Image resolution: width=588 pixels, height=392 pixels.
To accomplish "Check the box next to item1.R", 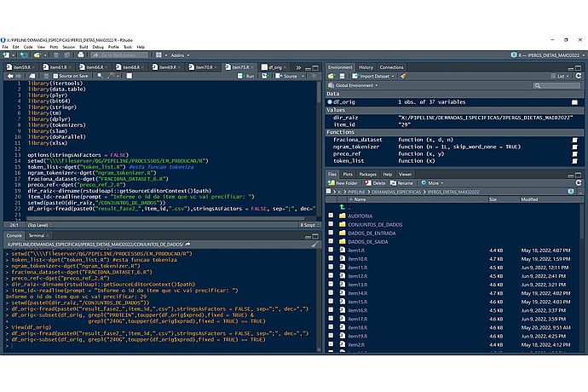I will coord(331,250).
